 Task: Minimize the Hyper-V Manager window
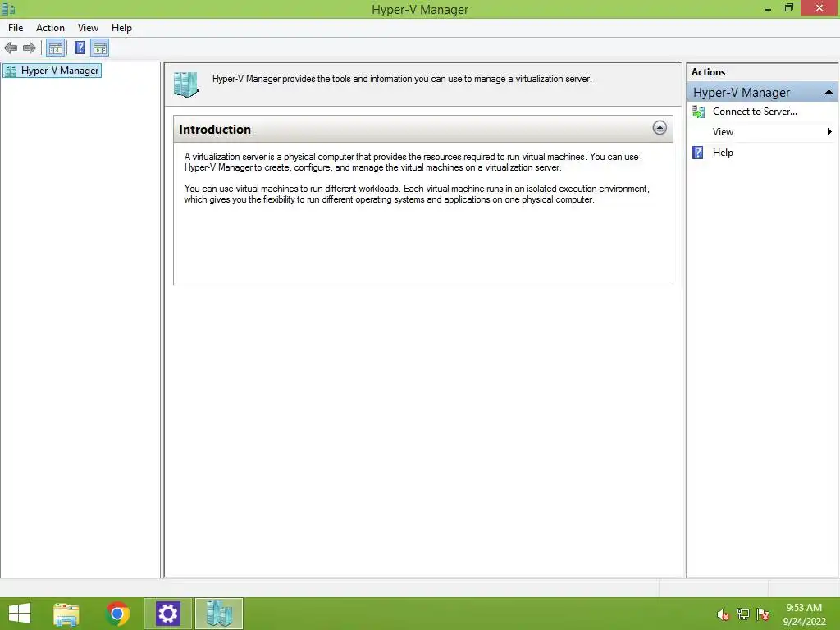(768, 8)
